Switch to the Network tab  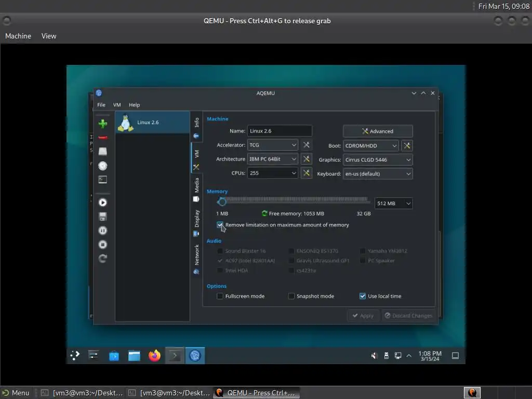click(196, 259)
